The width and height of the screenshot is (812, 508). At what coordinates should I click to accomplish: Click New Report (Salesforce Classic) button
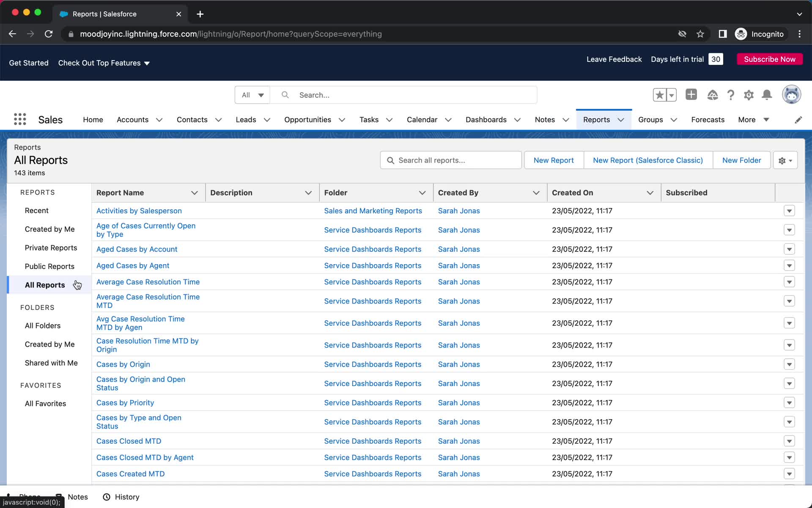coord(648,160)
